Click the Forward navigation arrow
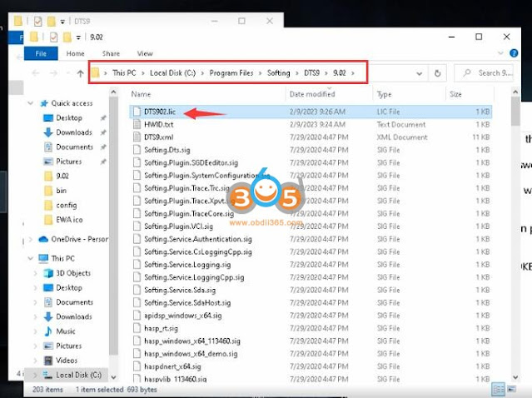 coord(53,73)
